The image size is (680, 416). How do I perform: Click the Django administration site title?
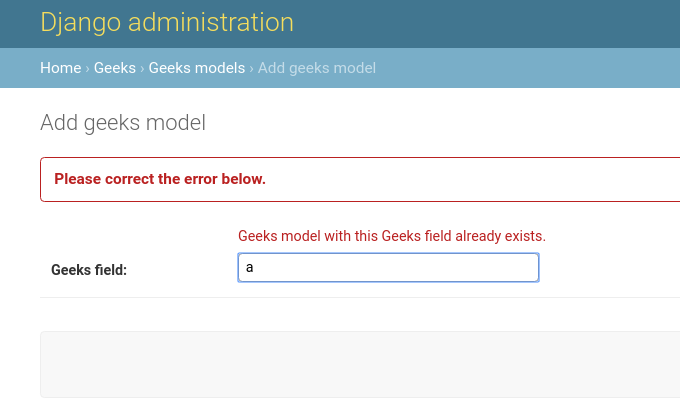click(x=167, y=22)
